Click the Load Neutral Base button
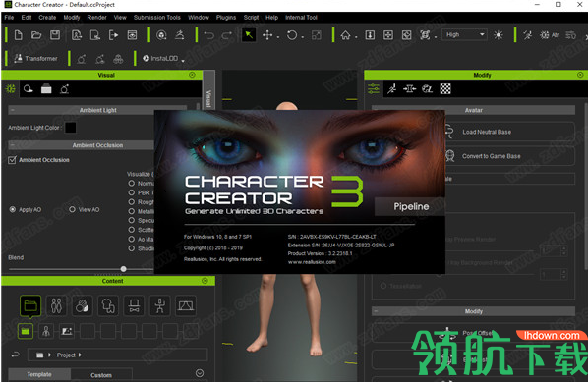Screen dimensions: 588x382 coord(509,132)
